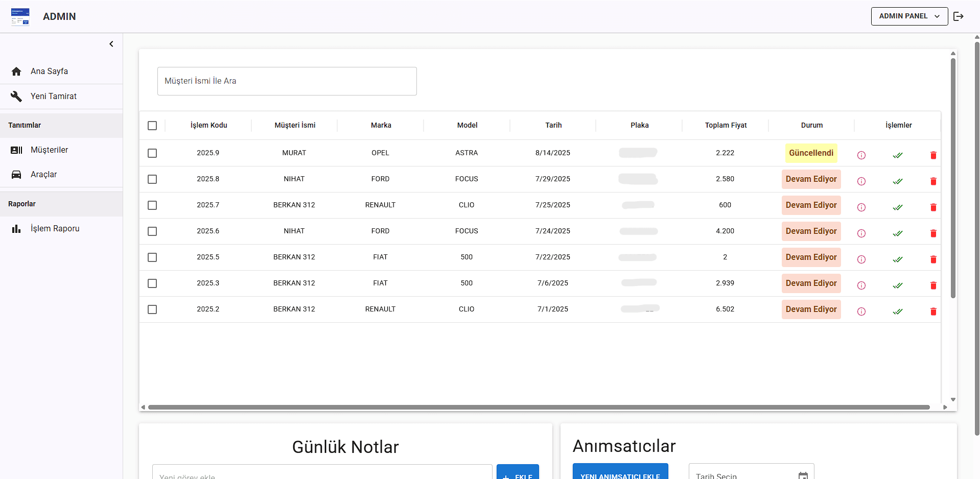Collapse the sidebar with the chevron
This screenshot has width=980, height=479.
click(x=111, y=44)
